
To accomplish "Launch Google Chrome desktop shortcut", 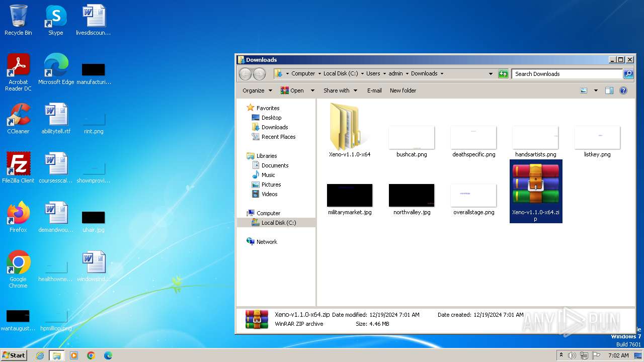I will click(18, 269).
